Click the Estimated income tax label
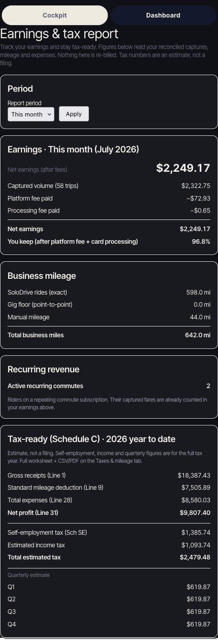Image resolution: width=218 pixels, height=644 pixels. tap(36, 545)
